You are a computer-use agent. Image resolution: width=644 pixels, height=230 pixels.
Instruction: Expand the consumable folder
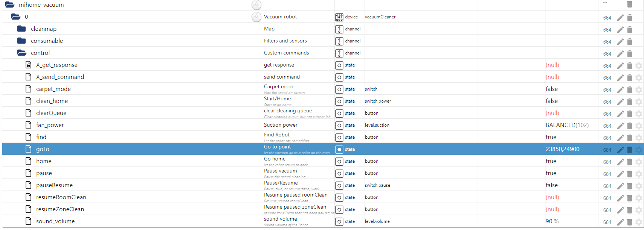point(22,41)
